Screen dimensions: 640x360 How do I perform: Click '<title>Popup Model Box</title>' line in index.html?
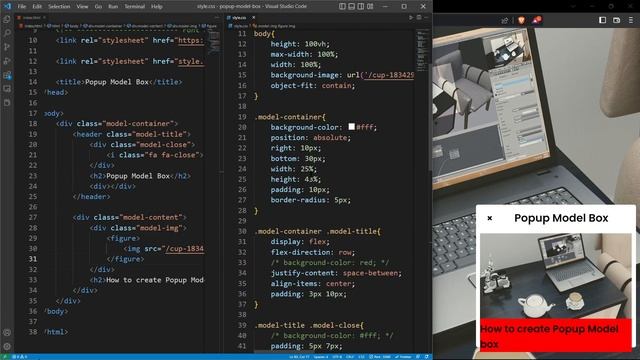coord(119,82)
